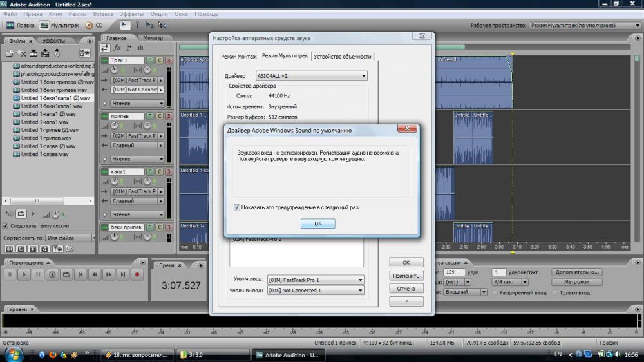Click Play From Cursor to End button

tap(52, 274)
